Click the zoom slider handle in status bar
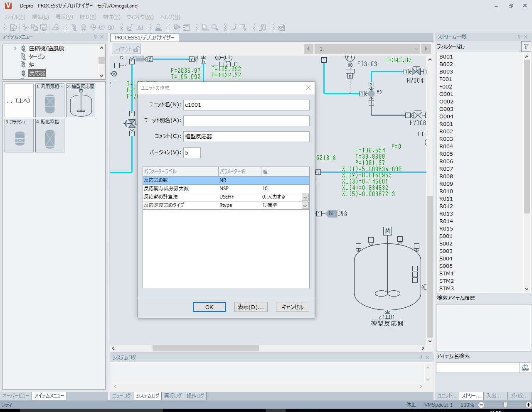This screenshot has height=412, width=532. [505, 405]
